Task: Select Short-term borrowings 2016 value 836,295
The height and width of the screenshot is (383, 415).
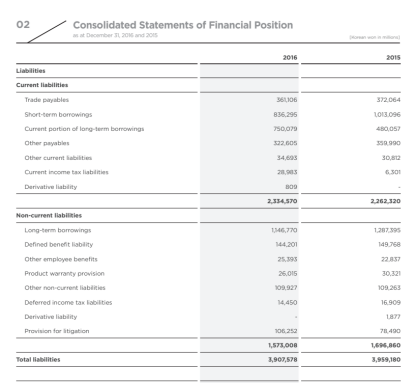Action: tap(285, 115)
